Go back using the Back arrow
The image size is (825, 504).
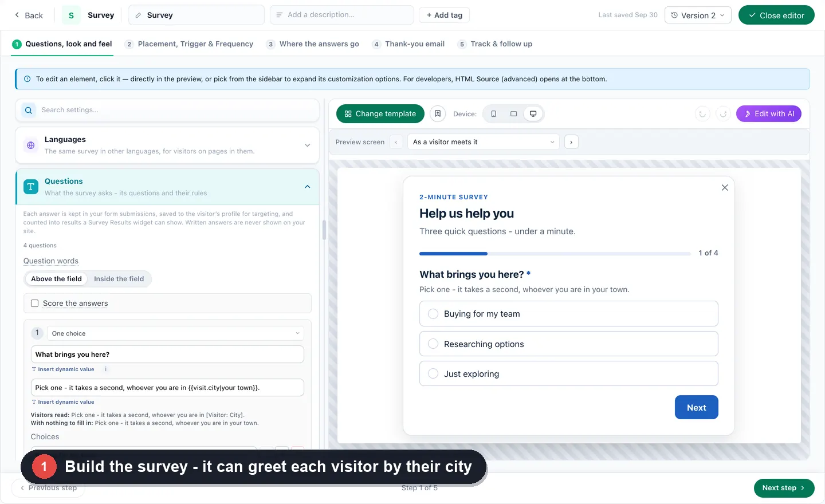28,15
